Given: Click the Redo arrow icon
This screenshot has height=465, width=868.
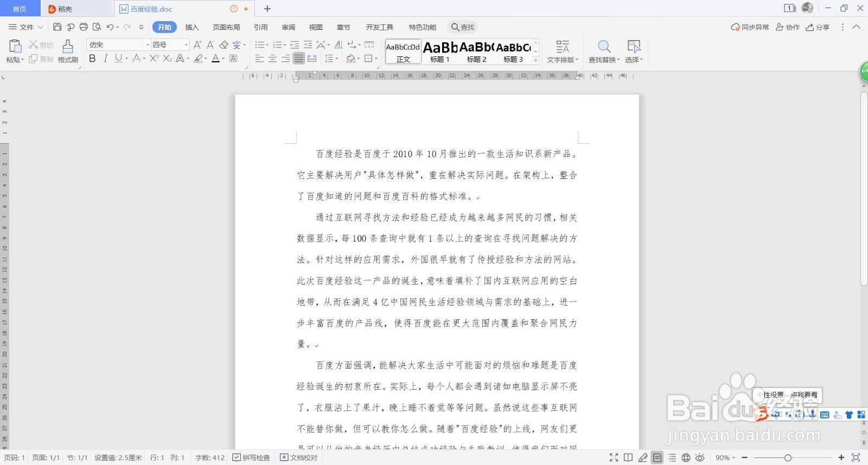Looking at the screenshot, I should [x=127, y=27].
